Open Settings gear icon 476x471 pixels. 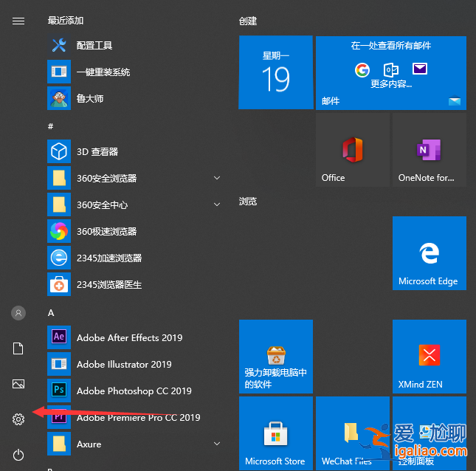(18, 419)
